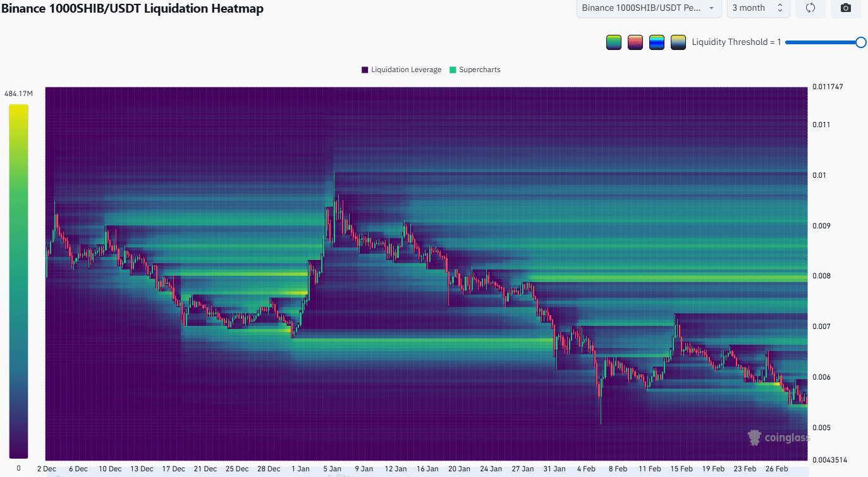The height and width of the screenshot is (477, 868).
Task: Click the Liquidity Threshold slider handle
Action: click(862, 42)
